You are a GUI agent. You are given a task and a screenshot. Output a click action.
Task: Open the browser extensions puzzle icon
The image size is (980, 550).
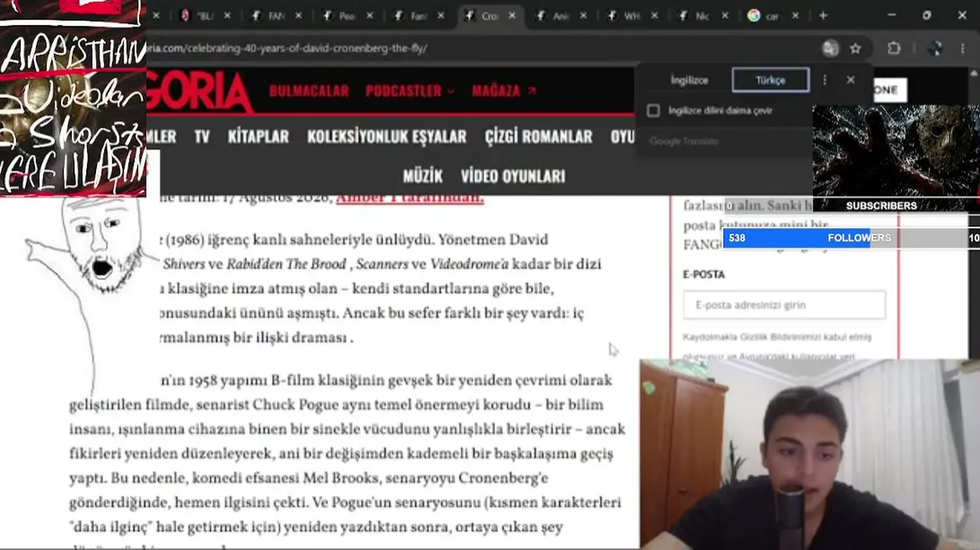pyautogui.click(x=894, y=48)
